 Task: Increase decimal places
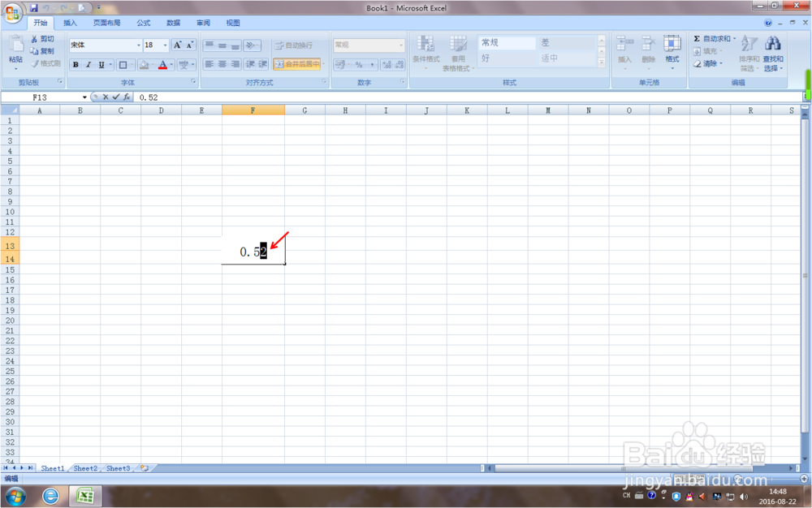[387, 65]
